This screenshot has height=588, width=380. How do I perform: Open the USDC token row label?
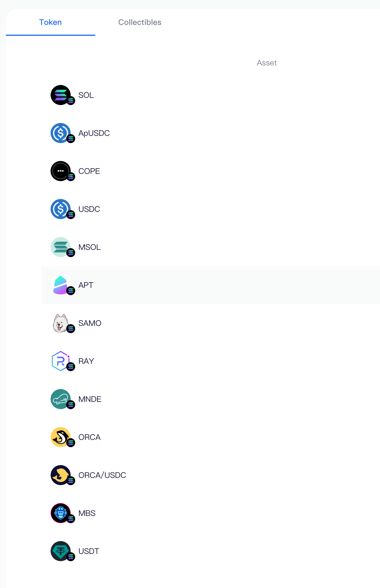coord(89,209)
